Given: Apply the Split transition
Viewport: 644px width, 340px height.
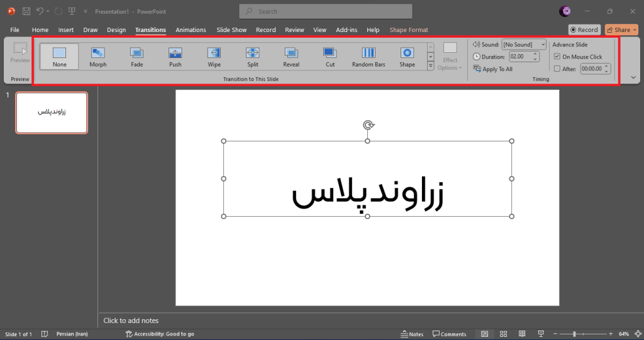Looking at the screenshot, I should point(253,57).
